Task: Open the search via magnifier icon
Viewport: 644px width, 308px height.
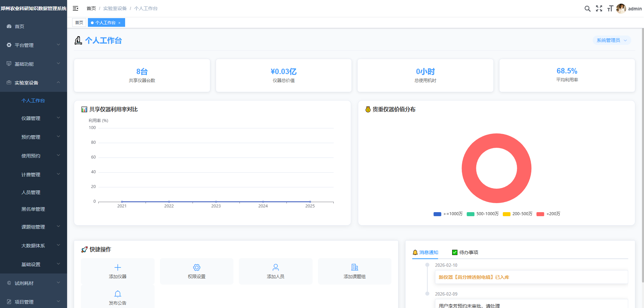Action: [x=587, y=8]
